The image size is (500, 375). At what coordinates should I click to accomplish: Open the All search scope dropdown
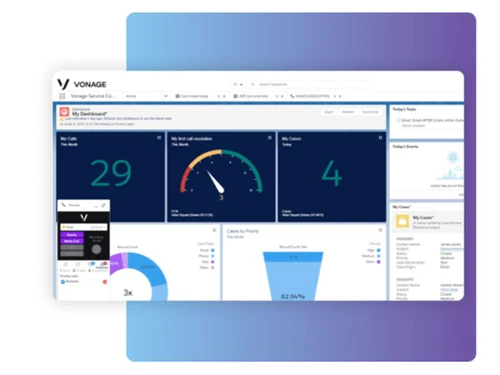(238, 84)
